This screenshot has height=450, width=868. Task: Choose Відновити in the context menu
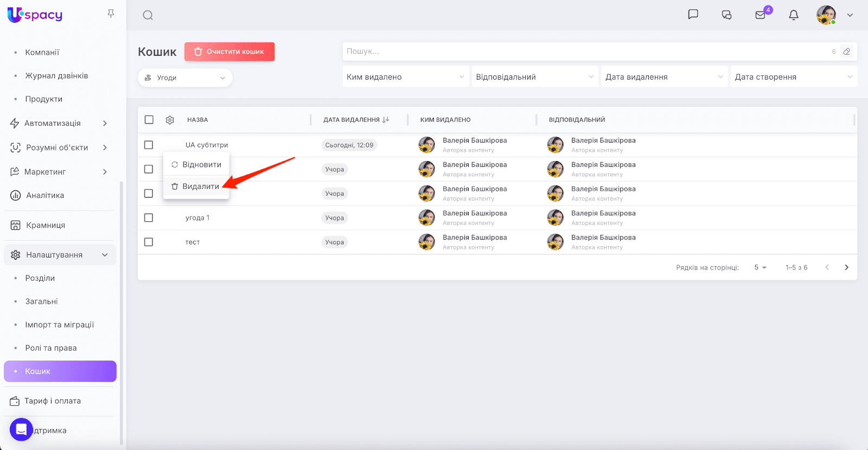196,165
